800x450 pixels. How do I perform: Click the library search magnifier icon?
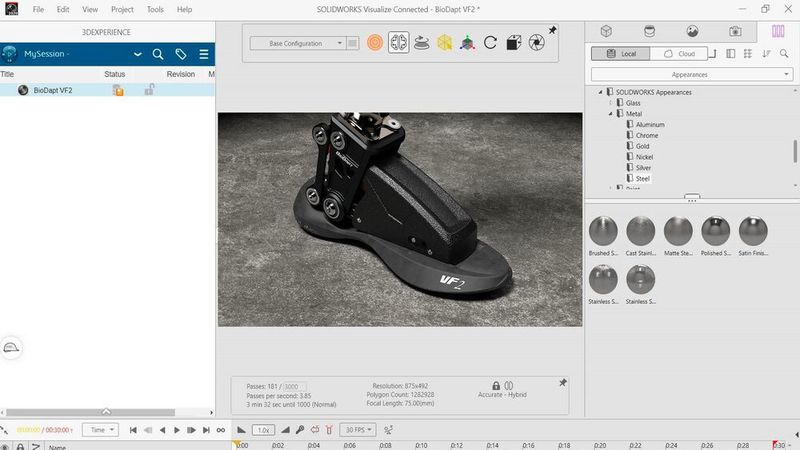784,54
